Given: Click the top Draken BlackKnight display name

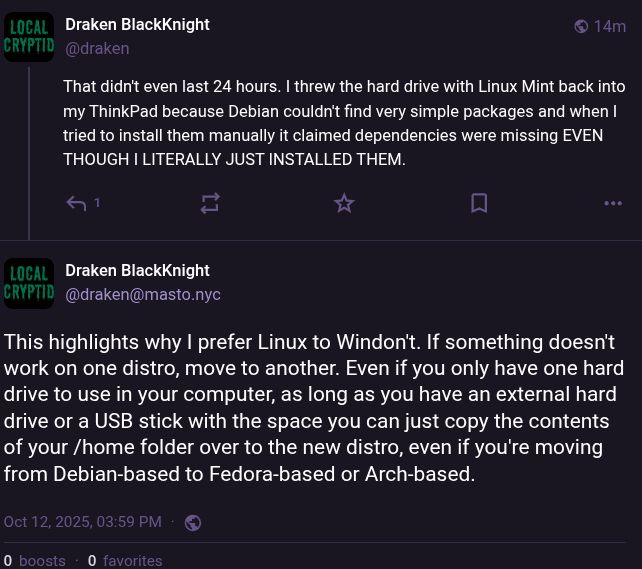Looking at the screenshot, I should (x=137, y=24).
